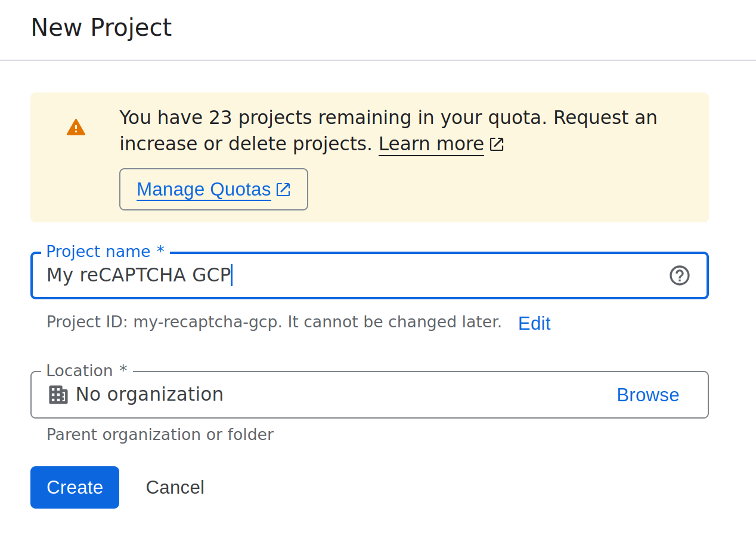
Task: Cancel the new project creation
Action: click(x=175, y=487)
